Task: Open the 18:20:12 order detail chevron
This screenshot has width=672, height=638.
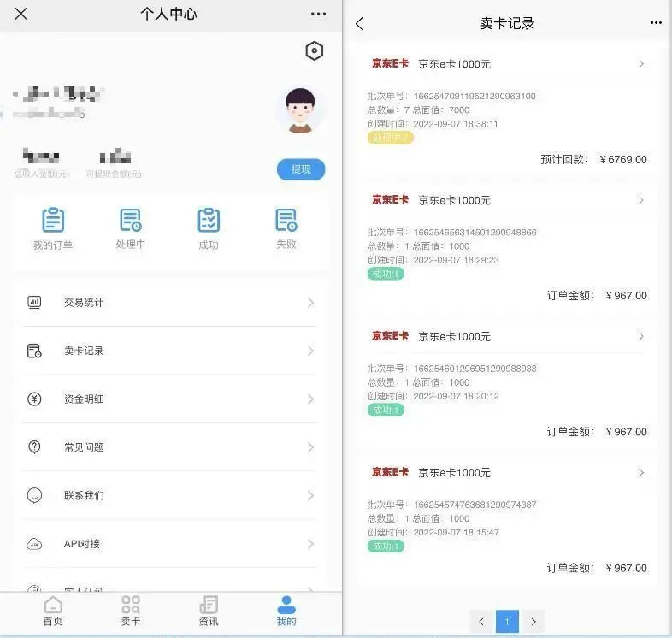Action: point(641,337)
